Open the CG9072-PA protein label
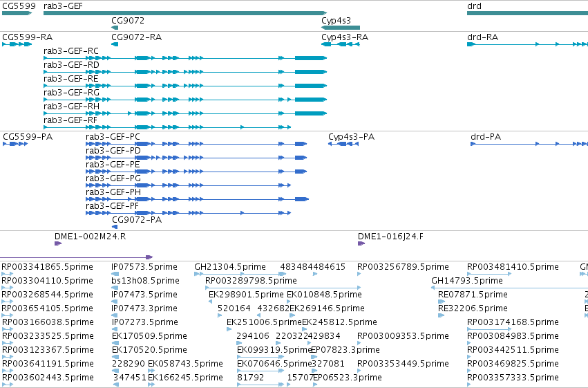Image resolution: width=588 pixels, height=388 pixels. [x=137, y=220]
